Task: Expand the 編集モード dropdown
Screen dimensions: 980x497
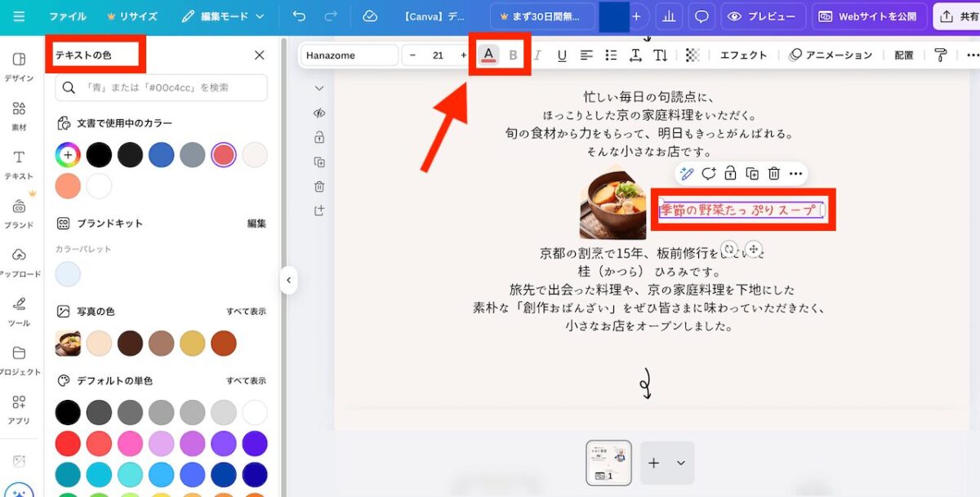Action: click(223, 16)
